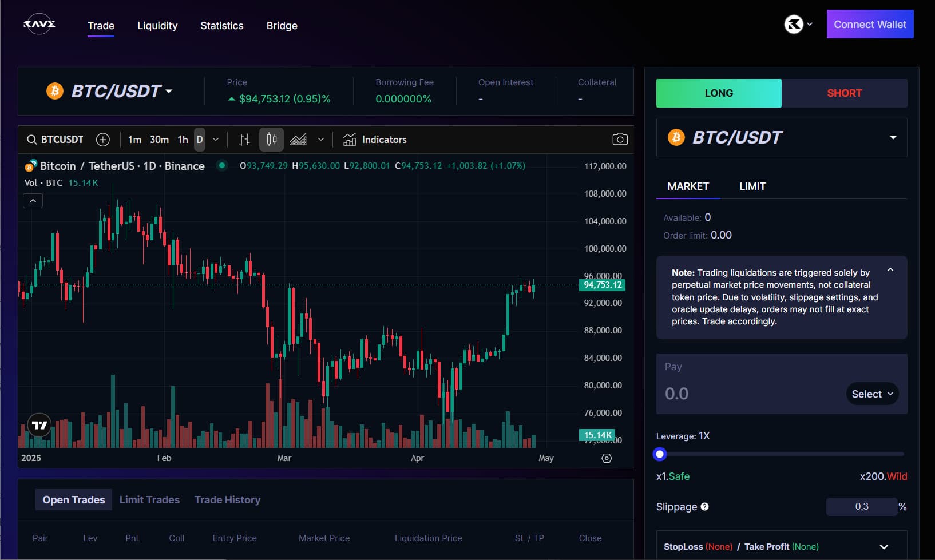The image size is (935, 560).
Task: Click the compare/add symbol plus icon
Action: pyautogui.click(x=103, y=139)
